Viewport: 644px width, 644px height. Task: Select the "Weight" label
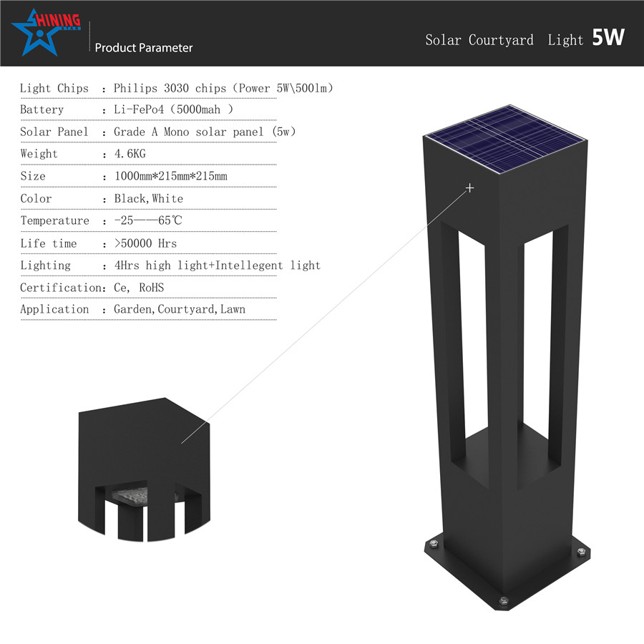point(39,154)
